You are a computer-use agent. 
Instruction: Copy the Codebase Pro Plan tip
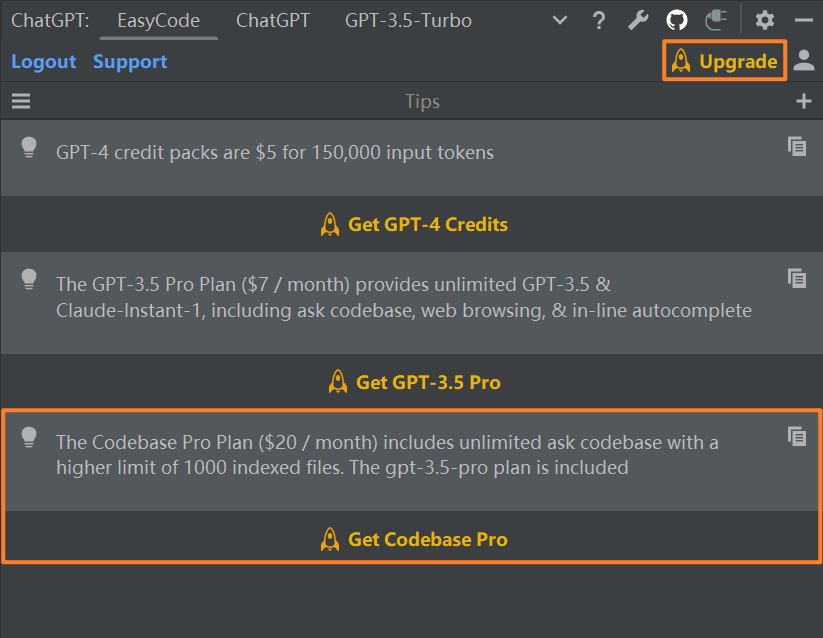click(x=797, y=435)
